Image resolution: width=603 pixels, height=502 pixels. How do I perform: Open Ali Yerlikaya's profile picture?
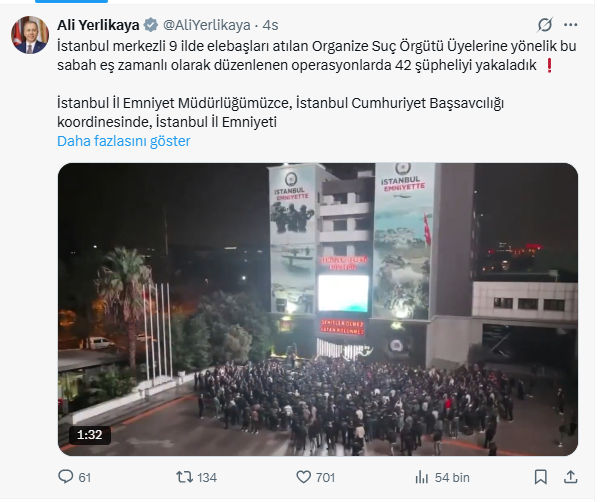pyautogui.click(x=30, y=35)
